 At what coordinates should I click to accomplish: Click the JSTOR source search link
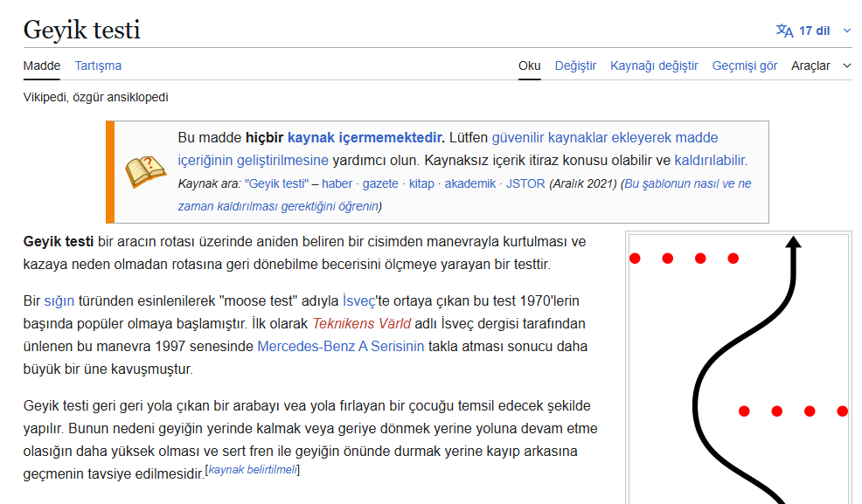click(525, 183)
